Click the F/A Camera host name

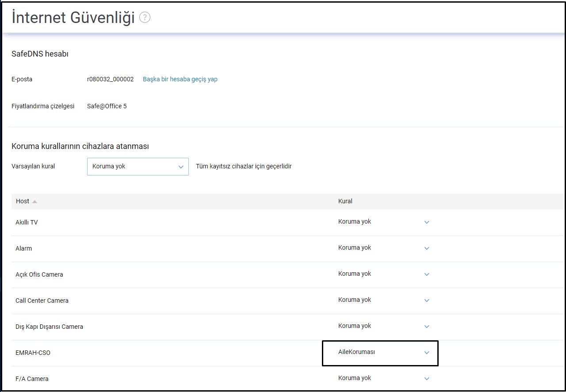(32, 379)
